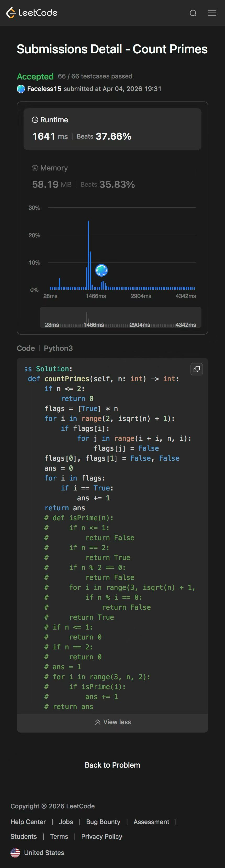Click the '1641 ms' runtime value
The width and height of the screenshot is (225, 868).
[x=50, y=136]
